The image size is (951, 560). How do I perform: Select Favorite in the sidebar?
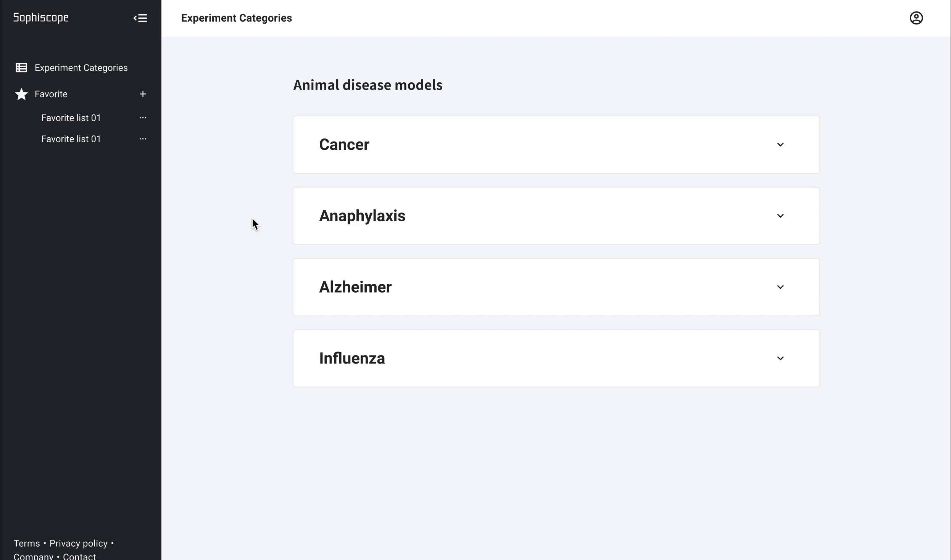[x=51, y=94]
